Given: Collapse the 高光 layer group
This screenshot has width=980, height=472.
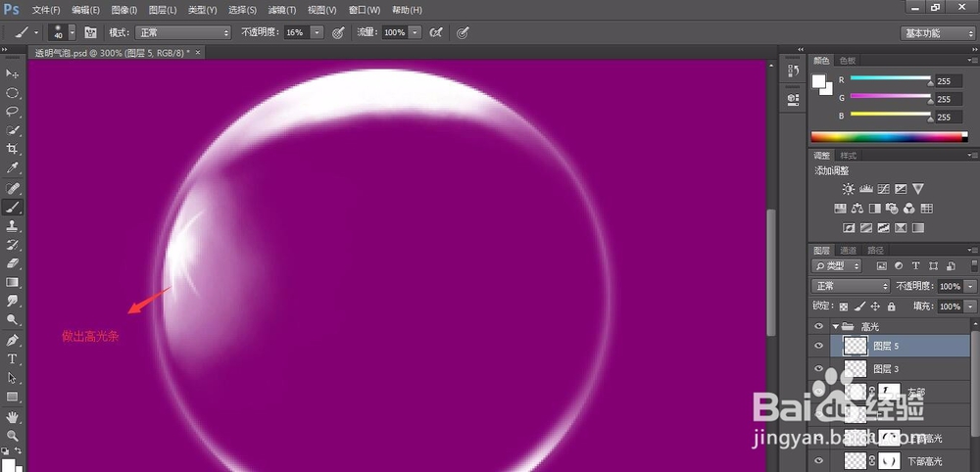Looking at the screenshot, I should coord(835,326).
